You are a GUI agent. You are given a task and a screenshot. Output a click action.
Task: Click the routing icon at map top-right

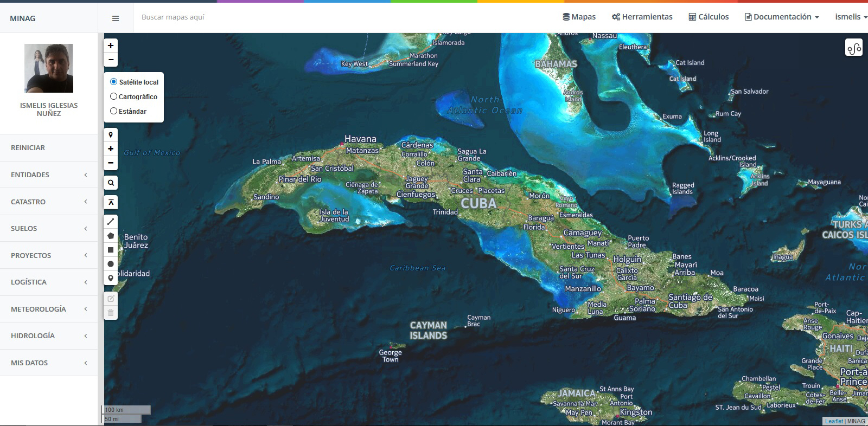(853, 48)
